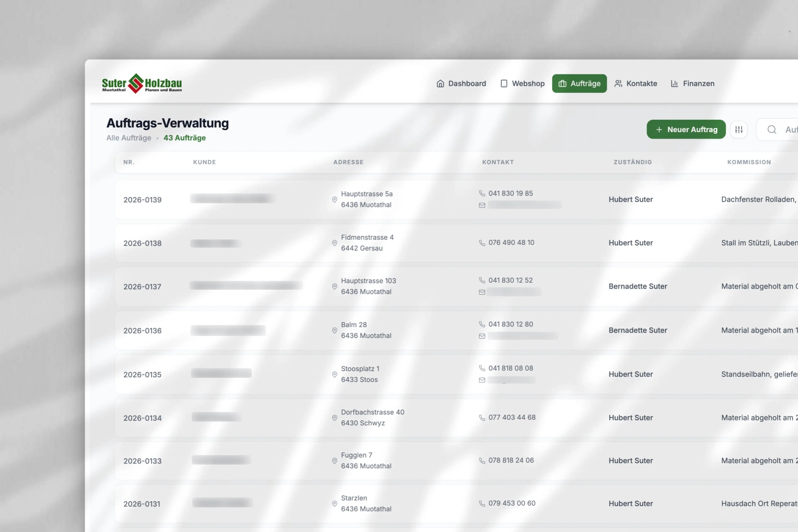The height and width of the screenshot is (532, 798).
Task: Click the Neuer Auftrag button
Action: tap(686, 130)
